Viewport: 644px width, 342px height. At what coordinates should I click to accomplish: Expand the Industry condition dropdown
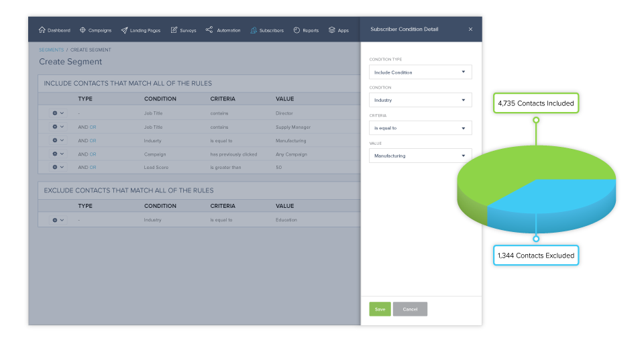[x=420, y=100]
